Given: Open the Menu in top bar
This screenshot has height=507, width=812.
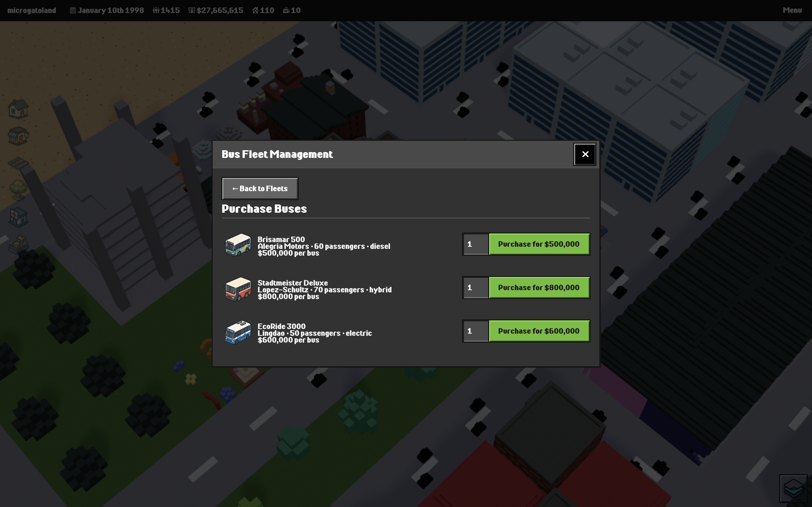Looking at the screenshot, I should tap(792, 10).
